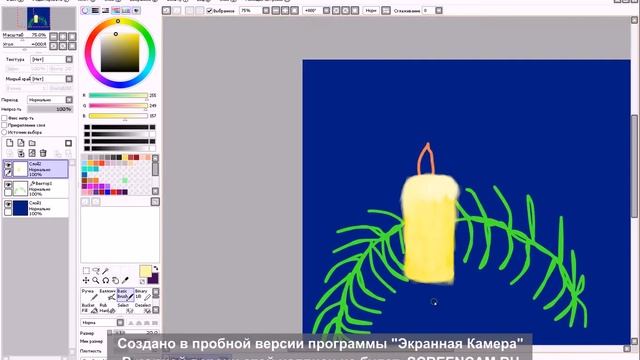Toggle the Выбранное checkbox in toolbar
The height and width of the screenshot is (360, 640).
pos(209,11)
